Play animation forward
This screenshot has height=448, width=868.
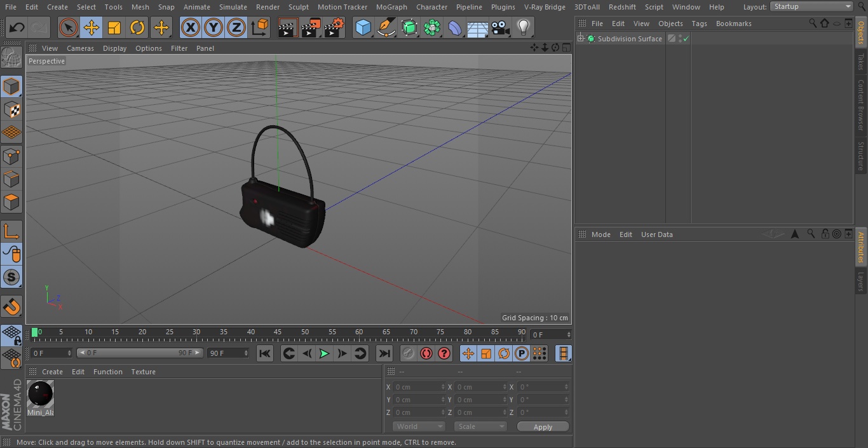pyautogui.click(x=324, y=353)
